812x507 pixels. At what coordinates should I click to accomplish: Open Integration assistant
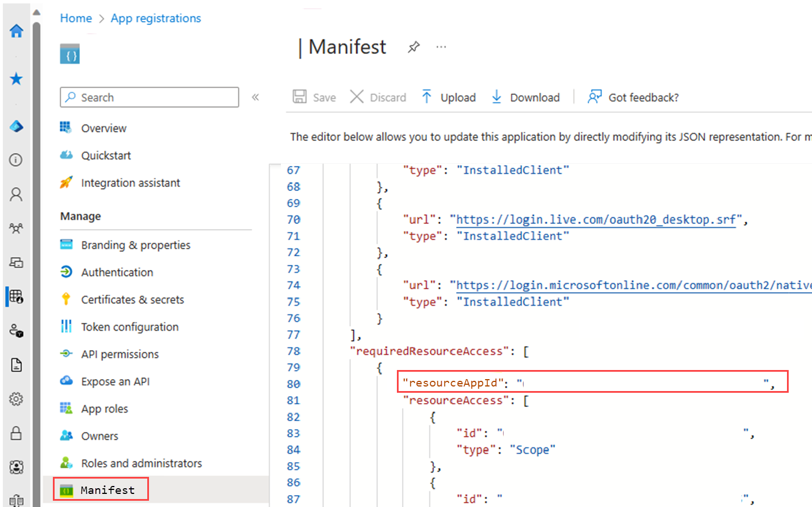coord(130,182)
